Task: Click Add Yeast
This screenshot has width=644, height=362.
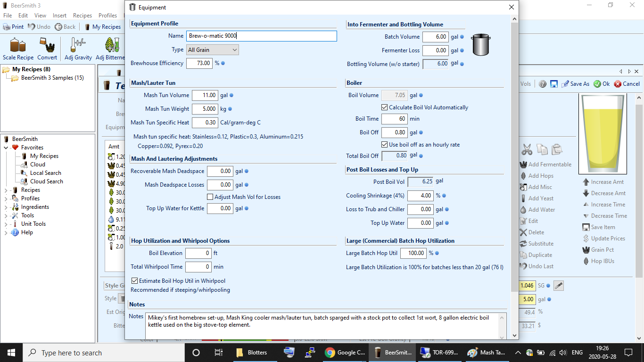Action: point(537,198)
